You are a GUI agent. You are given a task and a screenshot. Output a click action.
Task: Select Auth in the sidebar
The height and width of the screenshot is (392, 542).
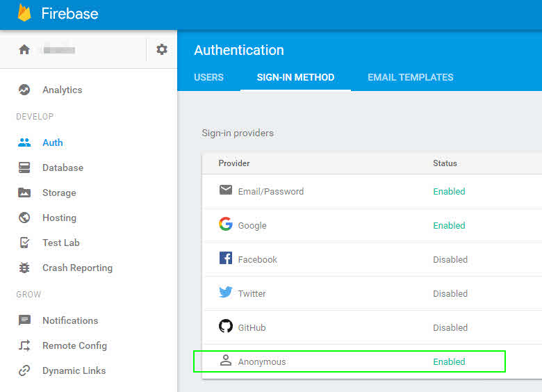pyautogui.click(x=53, y=142)
